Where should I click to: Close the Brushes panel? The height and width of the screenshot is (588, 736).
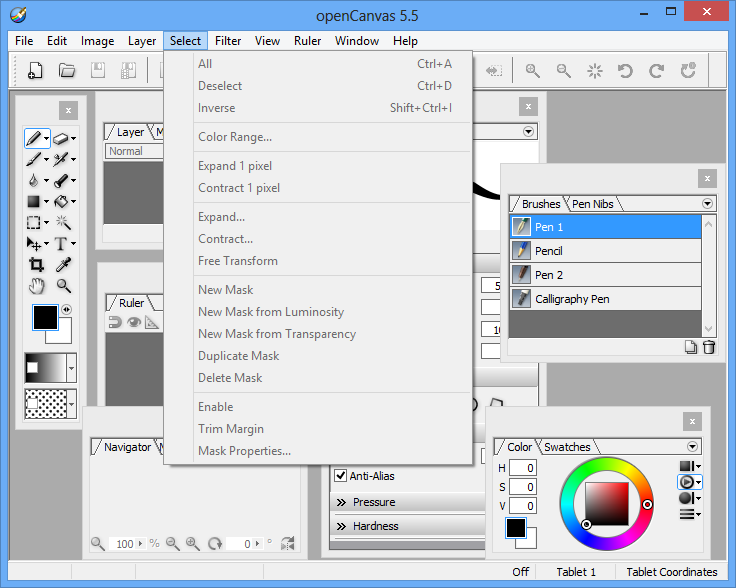coord(707,178)
